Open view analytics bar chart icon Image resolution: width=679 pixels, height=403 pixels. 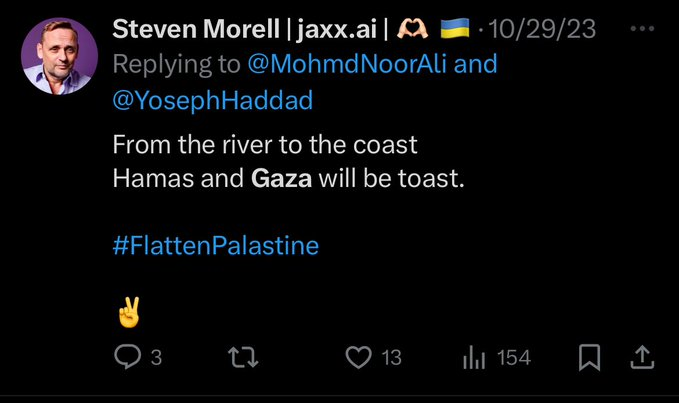point(472,357)
